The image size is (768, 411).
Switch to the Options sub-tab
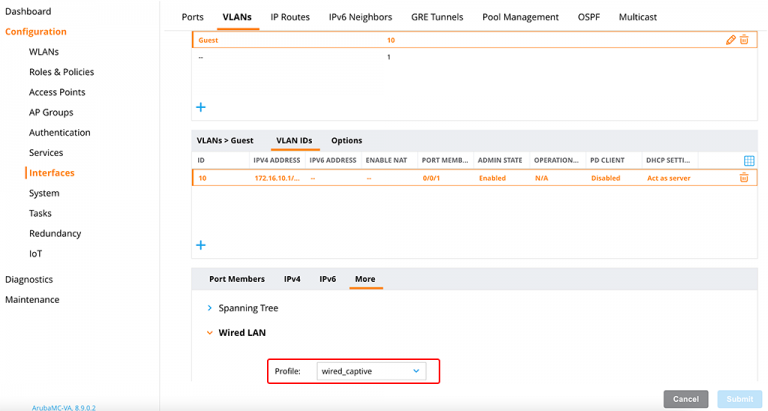click(347, 141)
